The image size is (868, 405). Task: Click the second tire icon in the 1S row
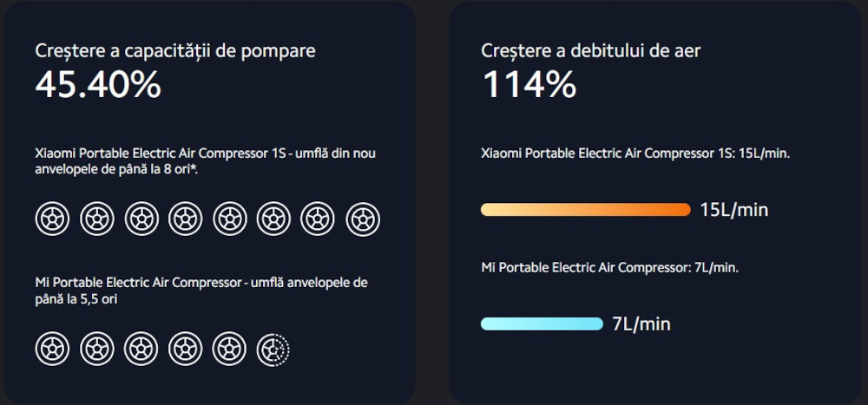(97, 219)
